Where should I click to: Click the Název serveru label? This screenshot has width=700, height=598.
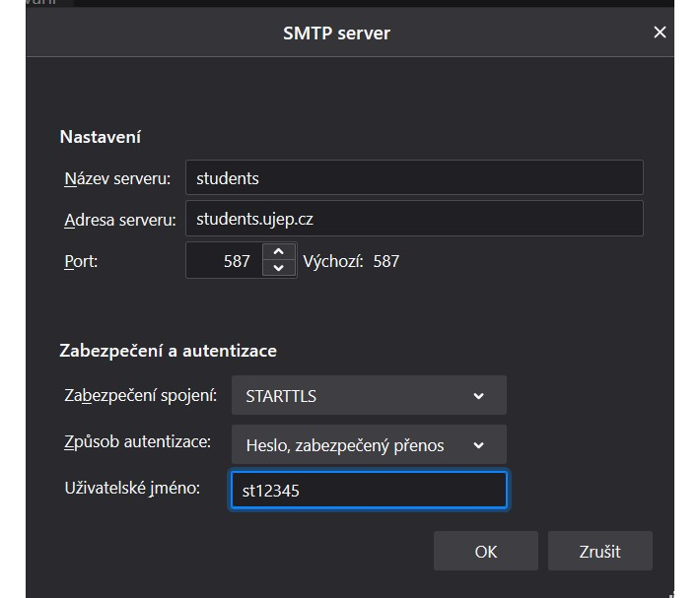pos(116,178)
